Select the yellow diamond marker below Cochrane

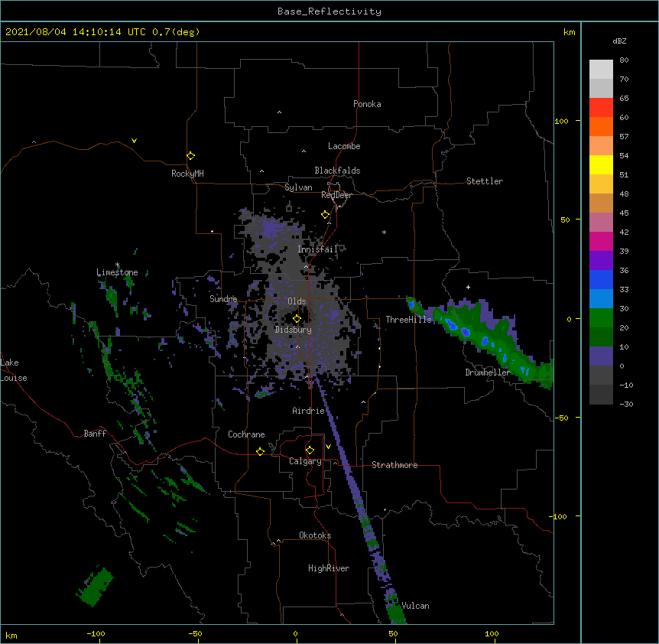[260, 451]
